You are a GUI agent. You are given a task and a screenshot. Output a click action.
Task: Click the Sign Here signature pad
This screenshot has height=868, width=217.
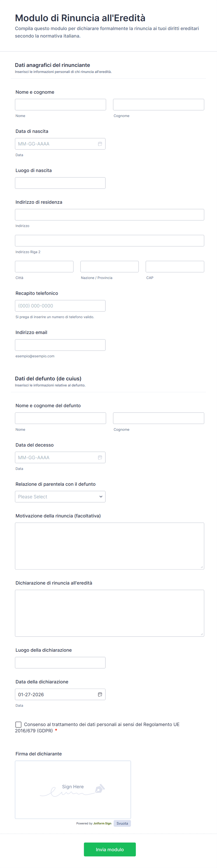(73, 789)
